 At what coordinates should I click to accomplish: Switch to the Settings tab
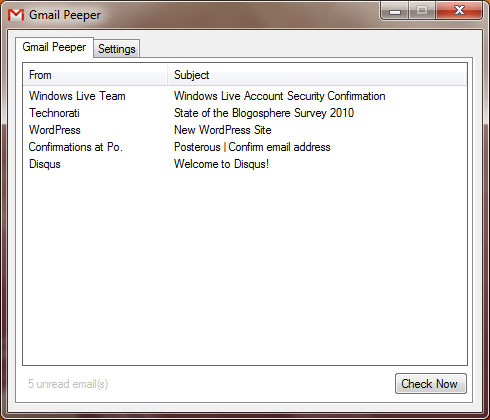[117, 49]
